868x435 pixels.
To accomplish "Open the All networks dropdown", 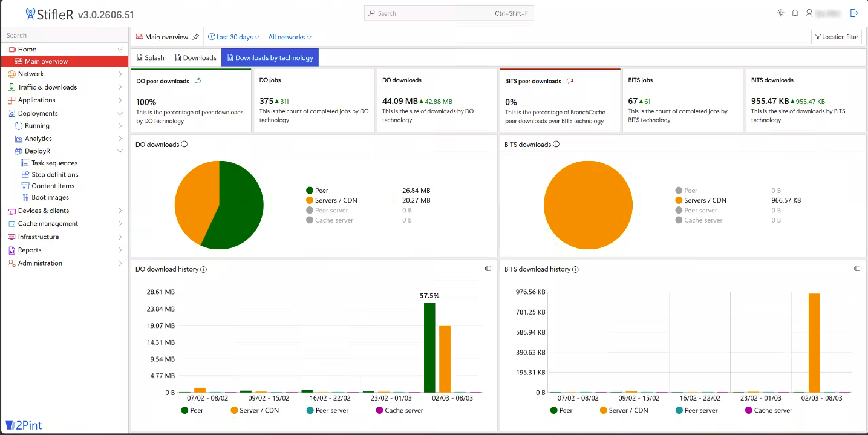I will point(290,37).
